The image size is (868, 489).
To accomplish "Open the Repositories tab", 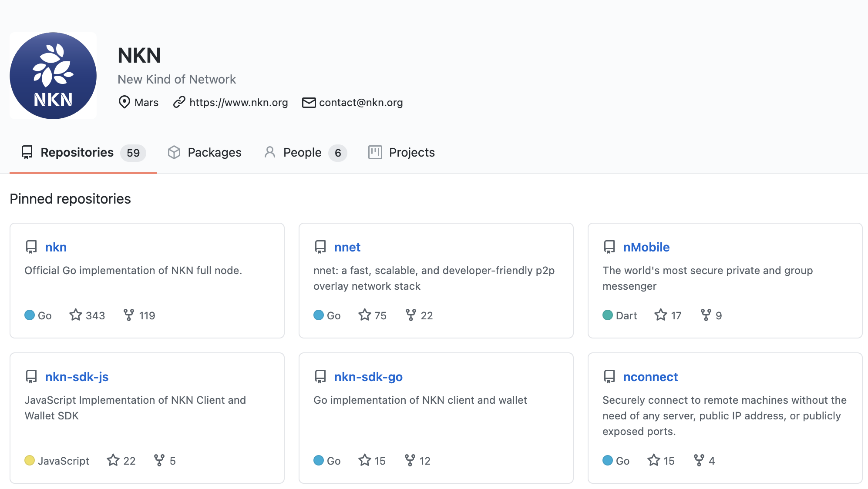I will pyautogui.click(x=77, y=153).
